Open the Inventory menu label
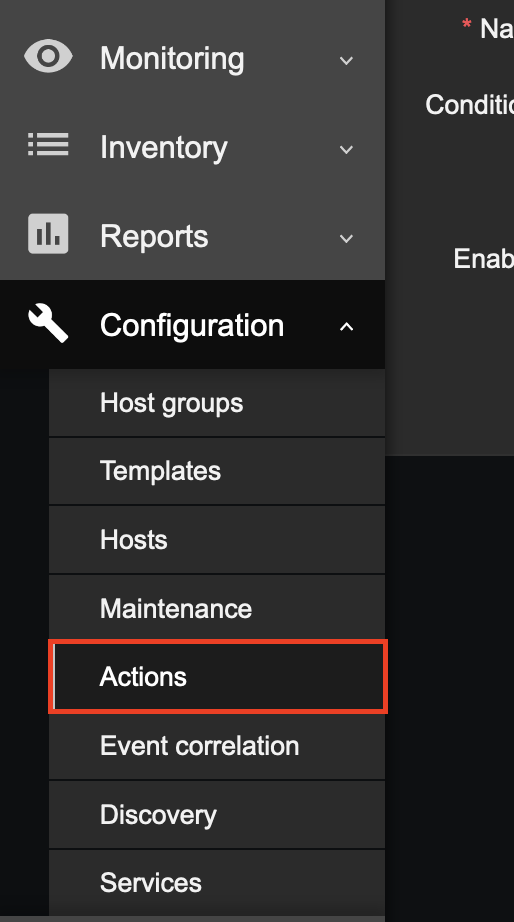The height and width of the screenshot is (922, 514). [x=163, y=148]
